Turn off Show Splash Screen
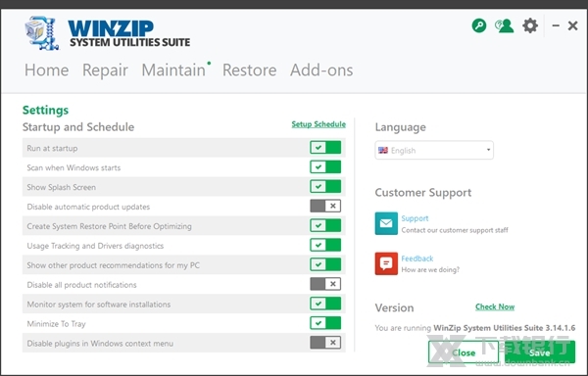 (x=325, y=186)
